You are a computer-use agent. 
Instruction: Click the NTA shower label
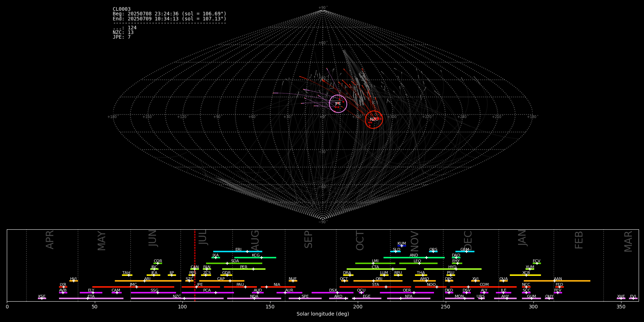point(409,297)
